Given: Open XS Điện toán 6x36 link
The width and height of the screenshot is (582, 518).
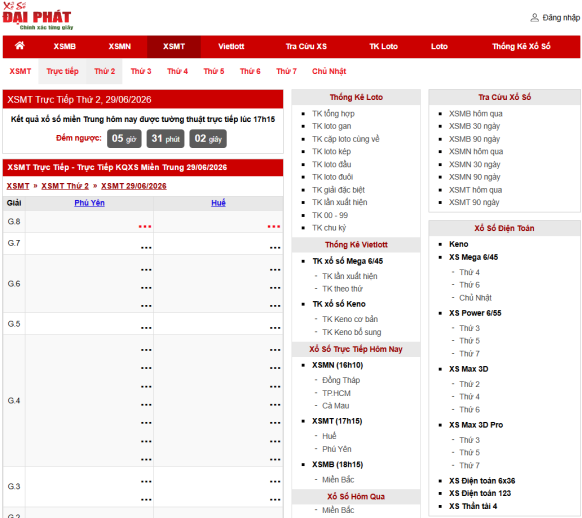Looking at the screenshot, I should click(x=482, y=481).
